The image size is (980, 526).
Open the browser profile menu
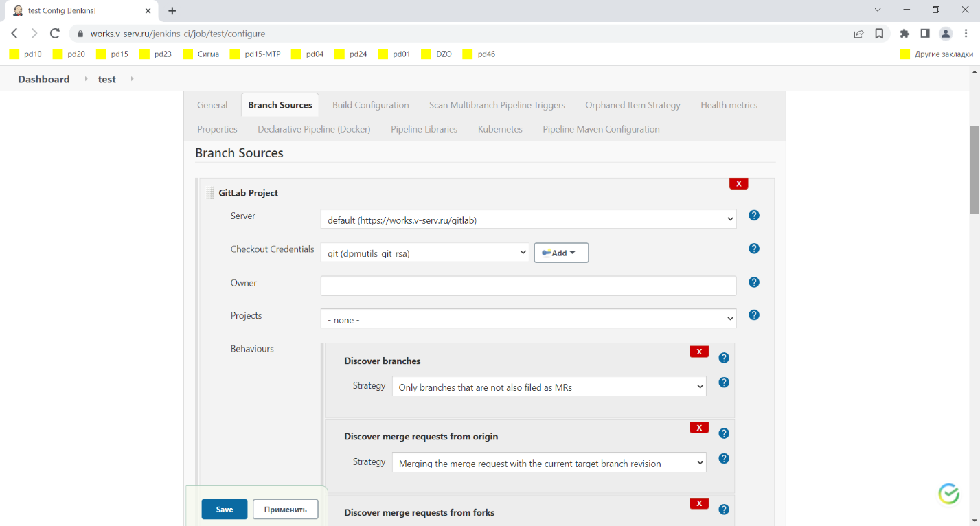946,33
